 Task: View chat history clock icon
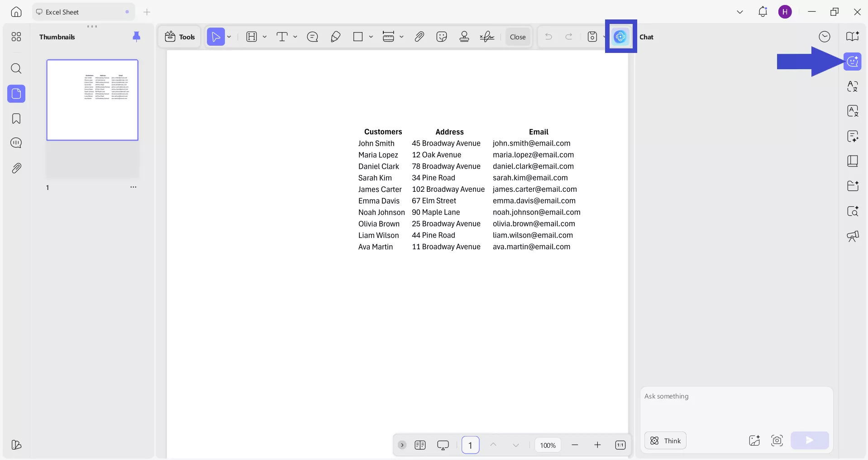tap(824, 37)
